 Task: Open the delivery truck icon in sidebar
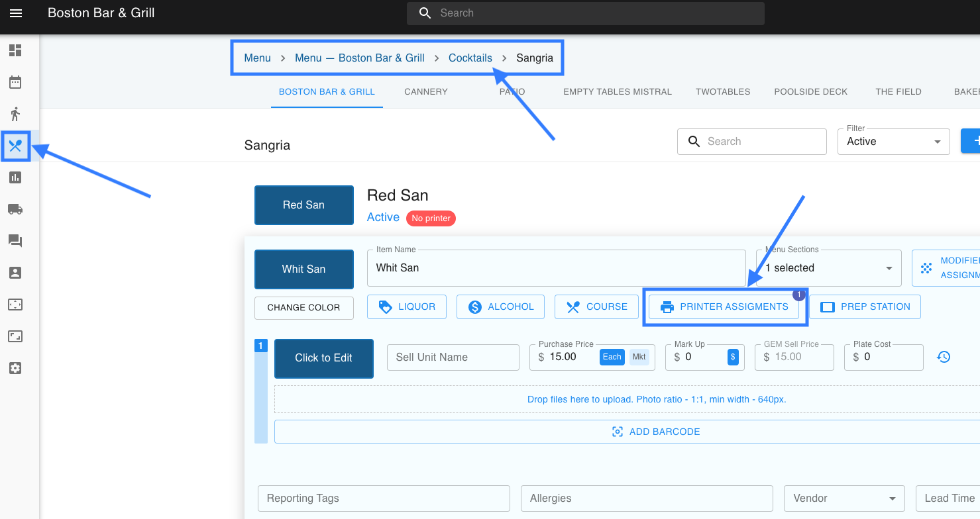pyautogui.click(x=15, y=209)
